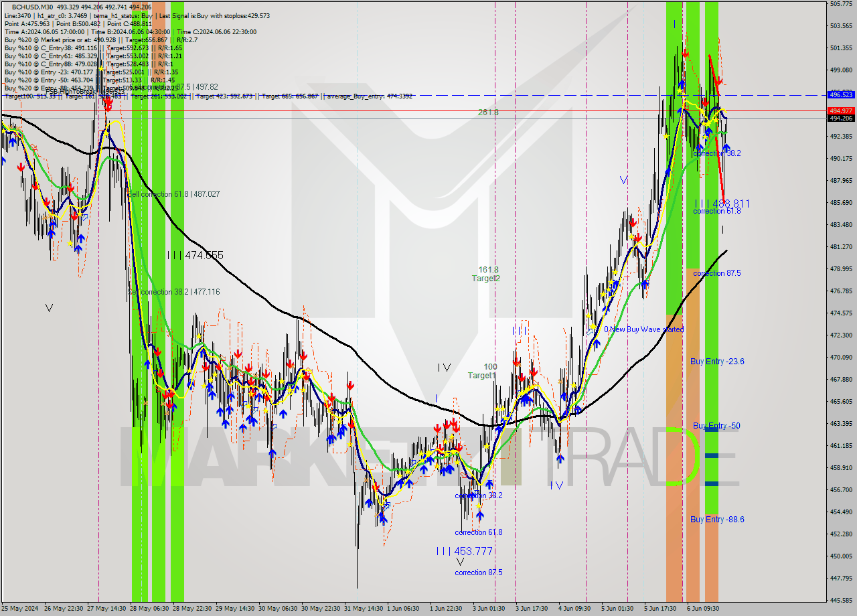
Task: Click the 501.355 price axis value
Action: (841, 48)
